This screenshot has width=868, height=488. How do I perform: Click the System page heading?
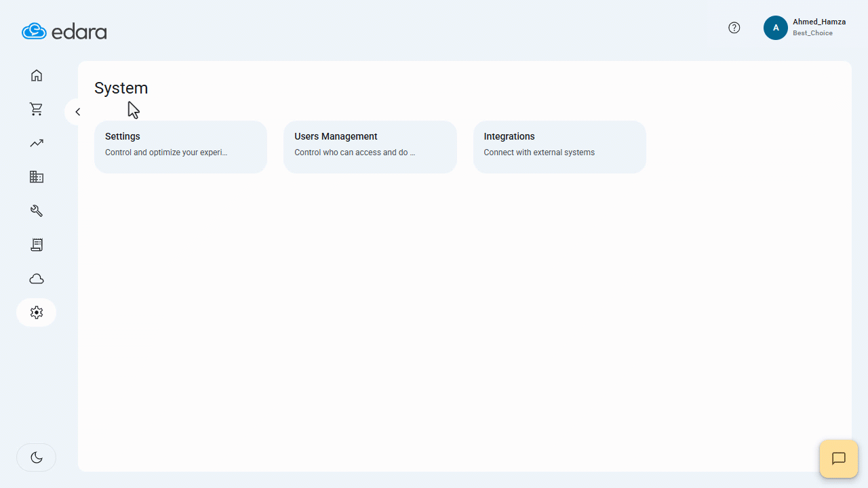pyautogui.click(x=121, y=88)
